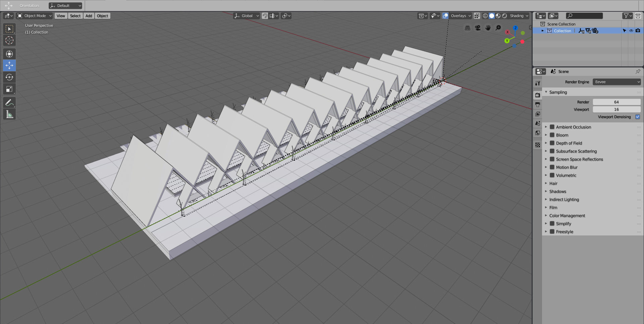Viewport: 644px width, 324px height.
Task: Expand the Collection tree item
Action: (542, 31)
